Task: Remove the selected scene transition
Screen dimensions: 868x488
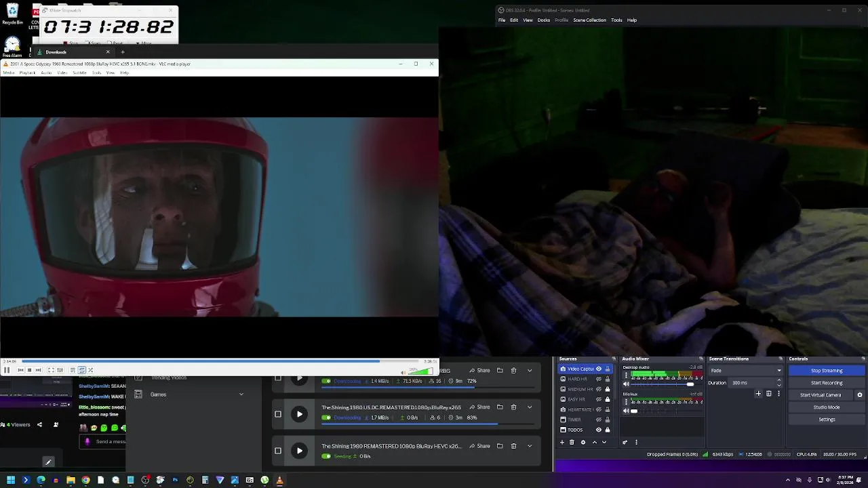Action: (x=768, y=394)
